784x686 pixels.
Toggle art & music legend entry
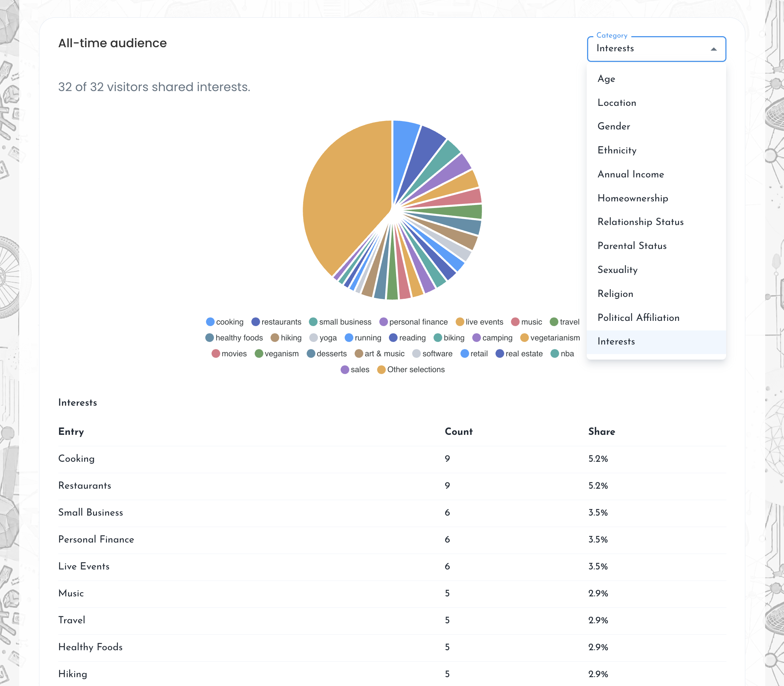pyautogui.click(x=380, y=354)
